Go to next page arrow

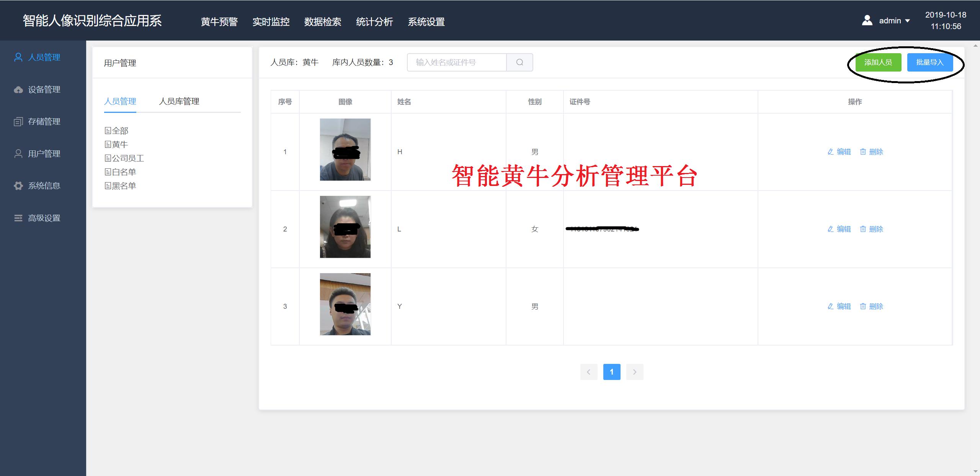[x=635, y=372]
